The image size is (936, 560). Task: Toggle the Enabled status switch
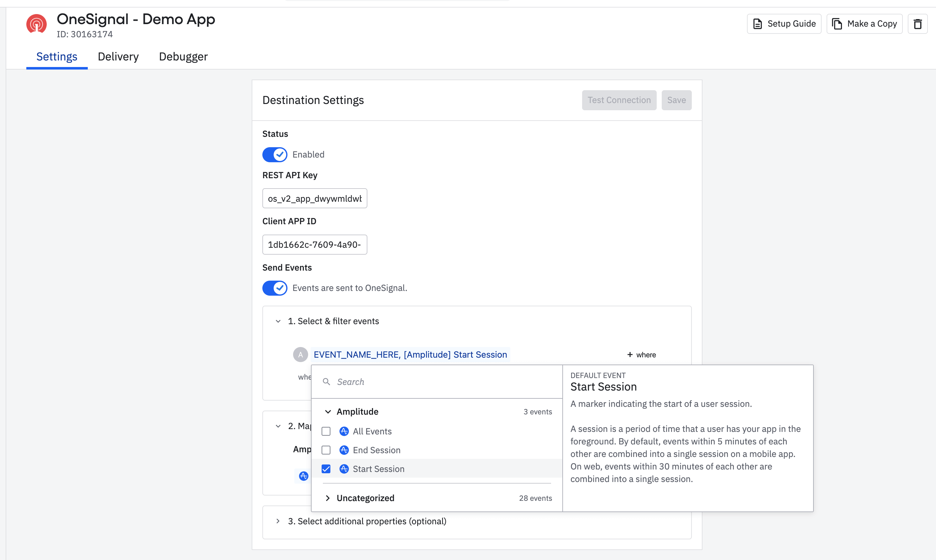coord(275,154)
